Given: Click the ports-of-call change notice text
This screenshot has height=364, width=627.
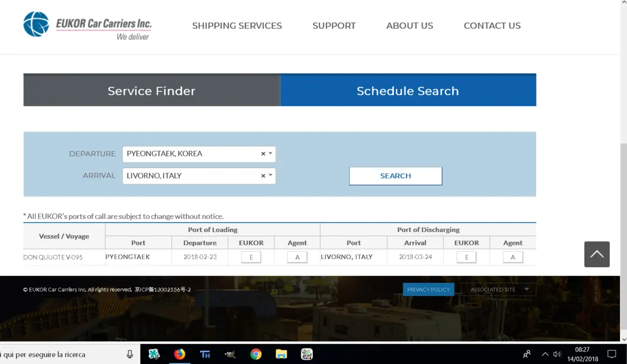Looking at the screenshot, I should tap(123, 216).
